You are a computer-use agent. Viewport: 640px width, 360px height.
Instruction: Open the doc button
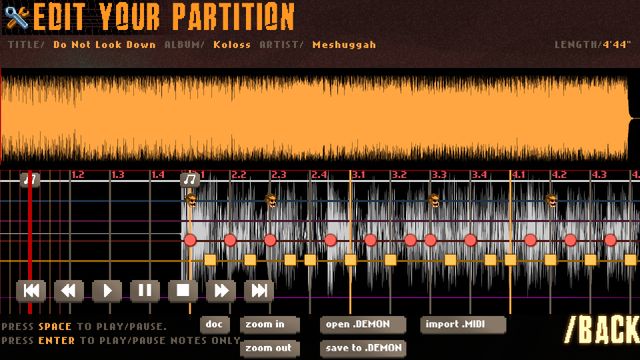(215, 325)
